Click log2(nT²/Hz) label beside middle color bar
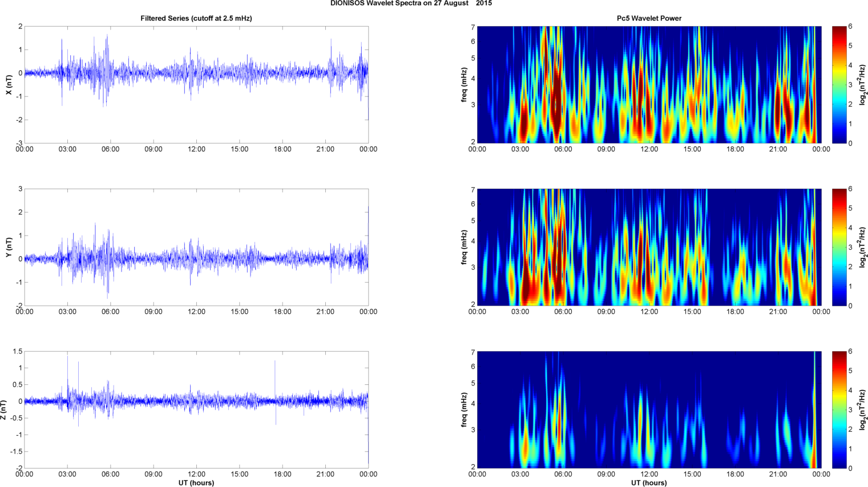The height and width of the screenshot is (487, 868). click(x=863, y=247)
